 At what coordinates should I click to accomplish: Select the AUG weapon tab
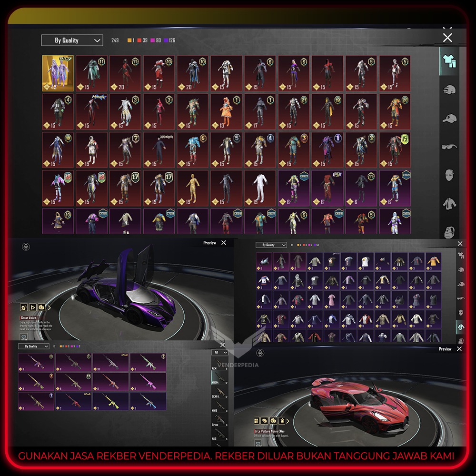(220, 434)
